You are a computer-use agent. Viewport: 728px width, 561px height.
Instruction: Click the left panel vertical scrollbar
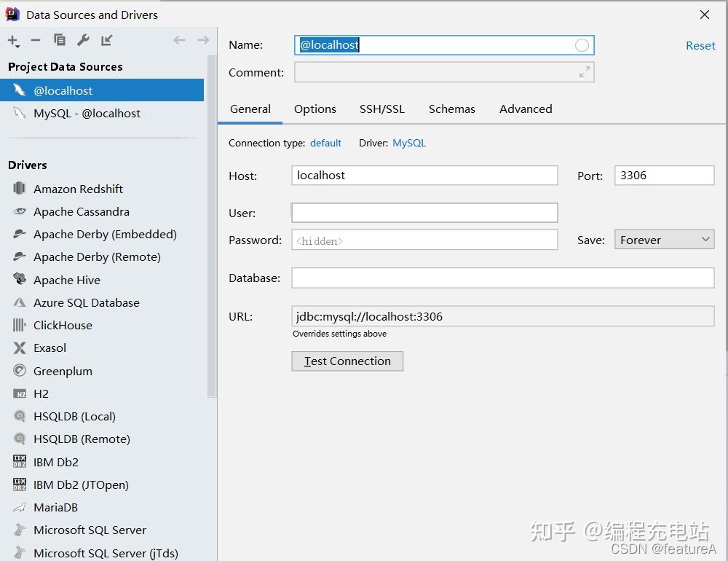coord(212,227)
